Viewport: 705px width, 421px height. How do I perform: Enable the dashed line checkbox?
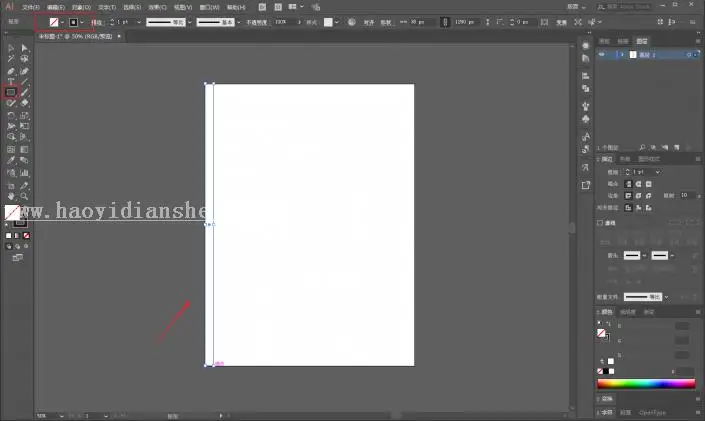tap(600, 223)
